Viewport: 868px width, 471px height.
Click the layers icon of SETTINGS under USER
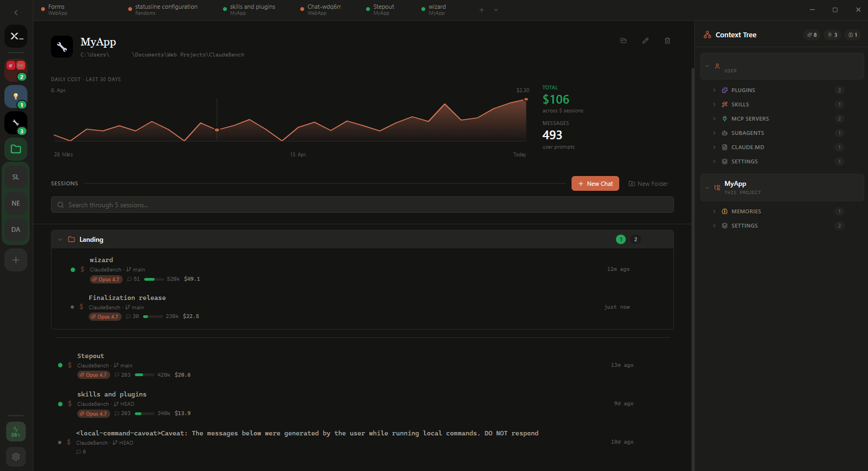tap(724, 161)
